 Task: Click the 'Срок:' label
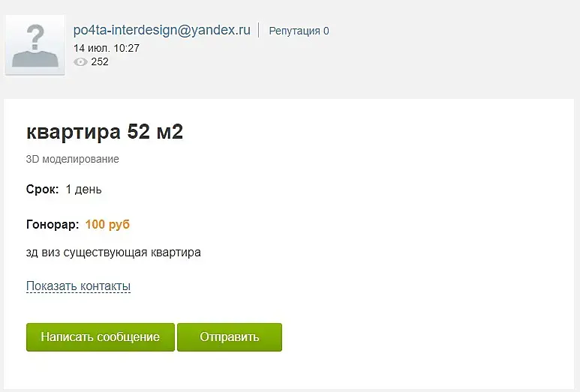[42, 190]
